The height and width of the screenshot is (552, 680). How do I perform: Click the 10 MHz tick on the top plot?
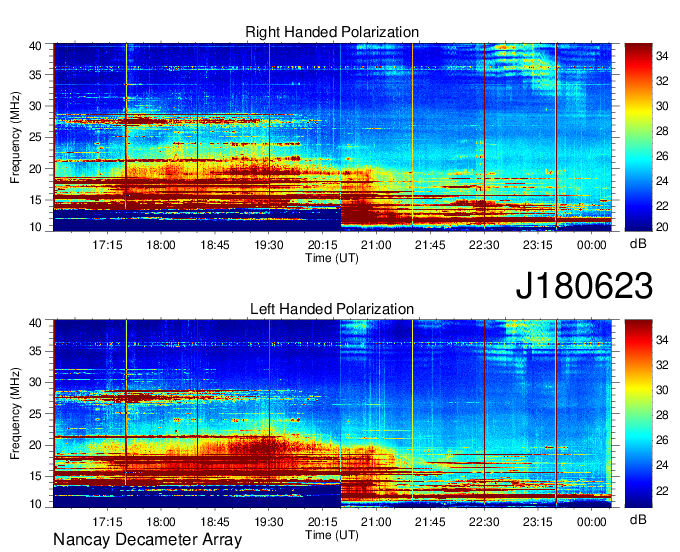click(36, 226)
